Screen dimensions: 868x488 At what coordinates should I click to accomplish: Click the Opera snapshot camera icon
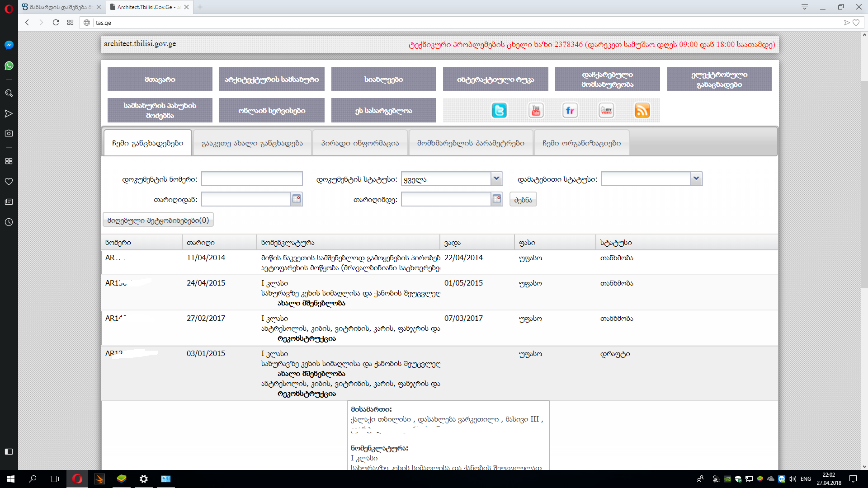(9, 133)
